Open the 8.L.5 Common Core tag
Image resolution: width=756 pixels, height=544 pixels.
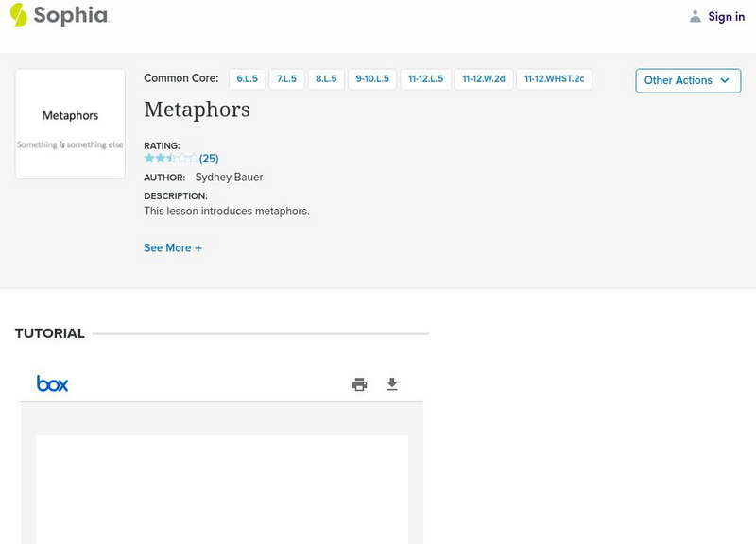click(326, 79)
